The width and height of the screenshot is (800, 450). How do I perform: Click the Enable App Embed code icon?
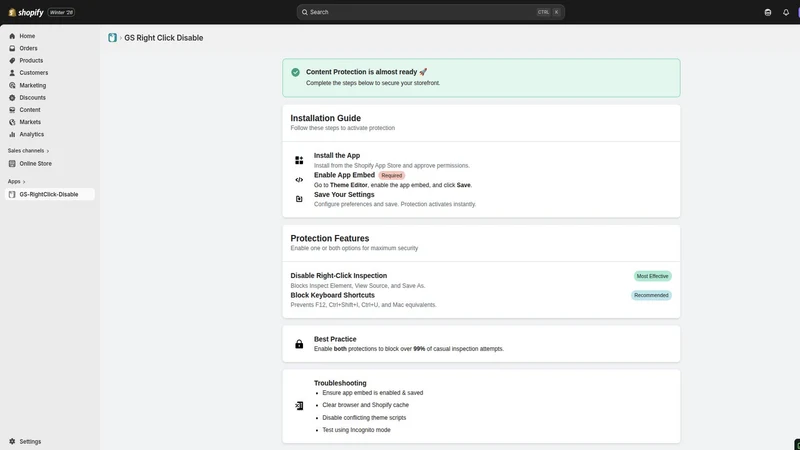pos(299,180)
